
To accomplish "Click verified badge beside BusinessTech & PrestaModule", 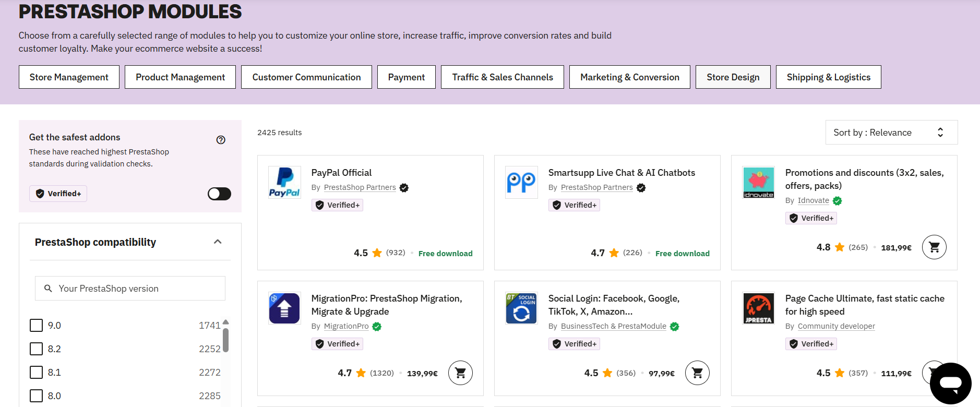I will click(674, 327).
